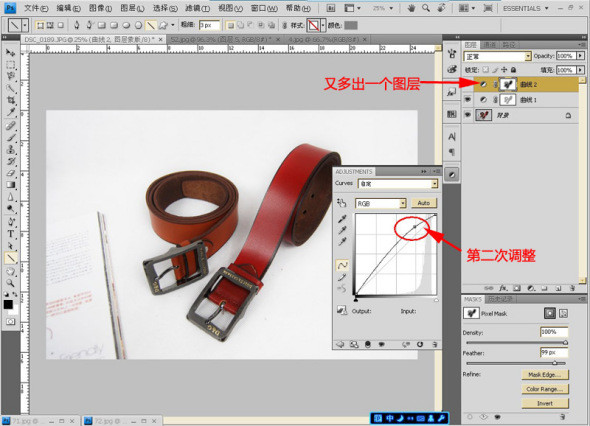Open the layer blend mode dropdown

[497, 56]
